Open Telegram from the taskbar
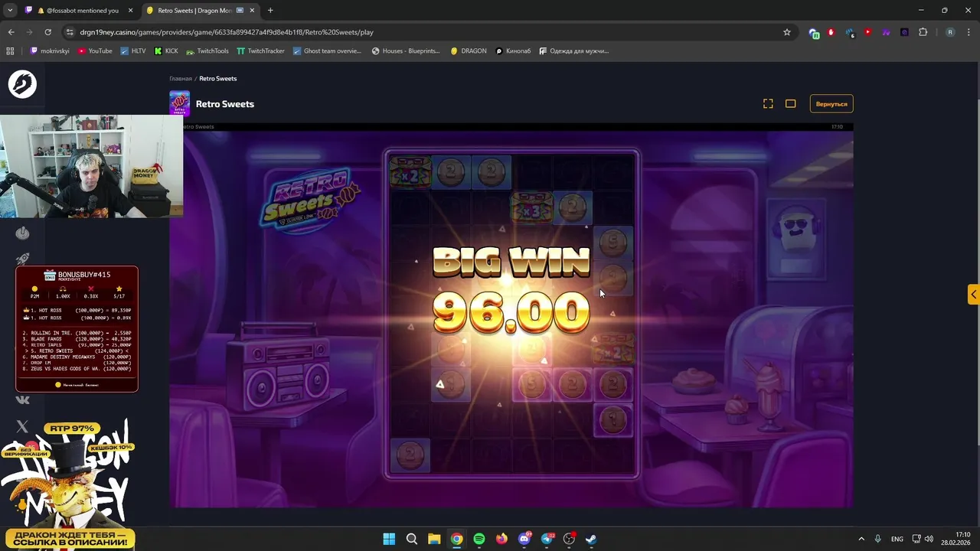Image resolution: width=980 pixels, height=551 pixels. 547,539
